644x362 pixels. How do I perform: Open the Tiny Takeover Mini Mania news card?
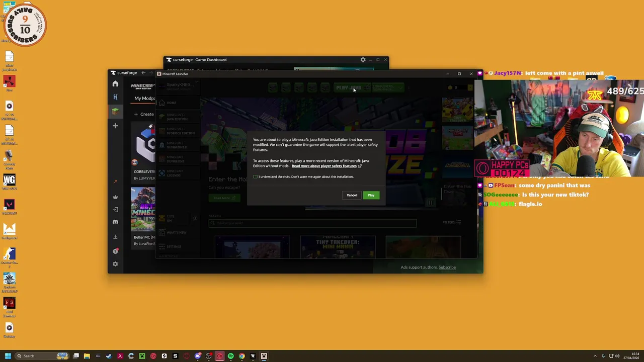(338, 247)
